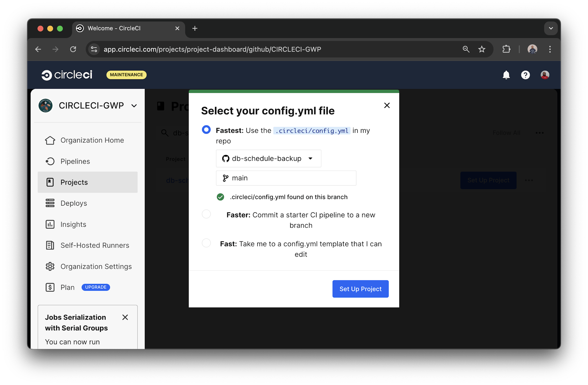Go to Deploys in the sidebar
588x385 pixels.
[x=73, y=203]
